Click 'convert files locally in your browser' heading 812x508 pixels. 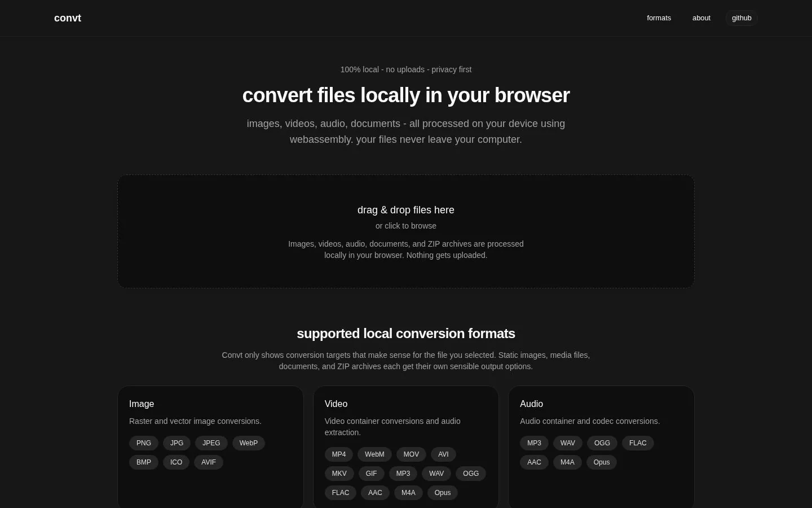[x=406, y=95]
